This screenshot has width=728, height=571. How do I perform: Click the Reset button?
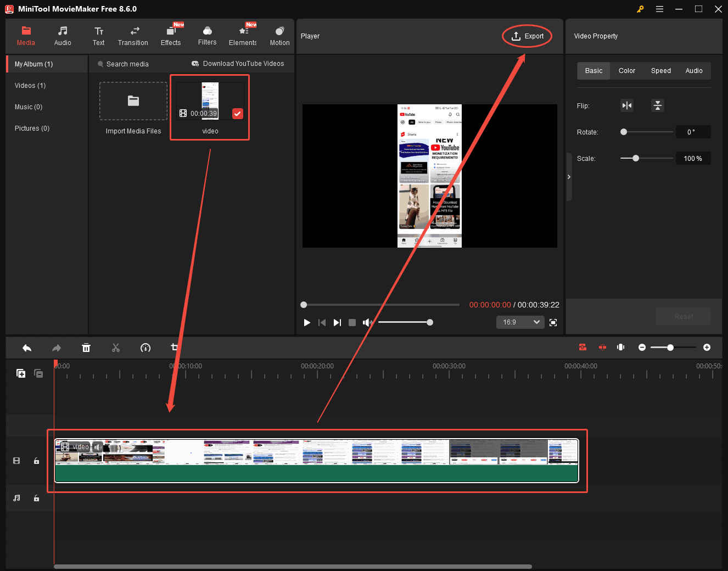click(x=684, y=316)
